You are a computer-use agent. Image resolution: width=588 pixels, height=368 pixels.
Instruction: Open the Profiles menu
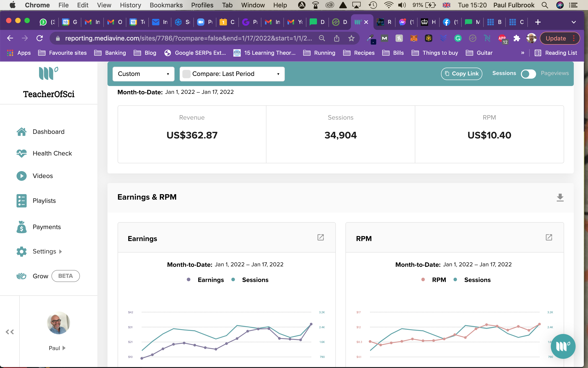[202, 5]
